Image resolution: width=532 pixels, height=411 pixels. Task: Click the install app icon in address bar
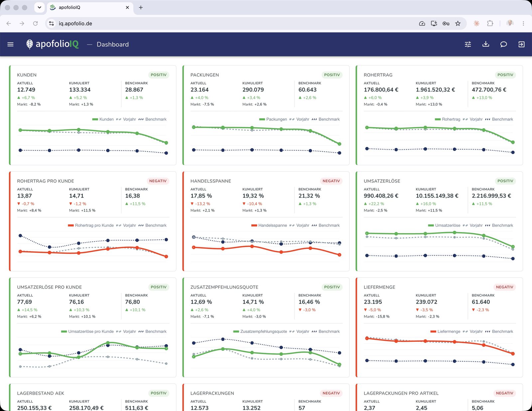pyautogui.click(x=434, y=23)
